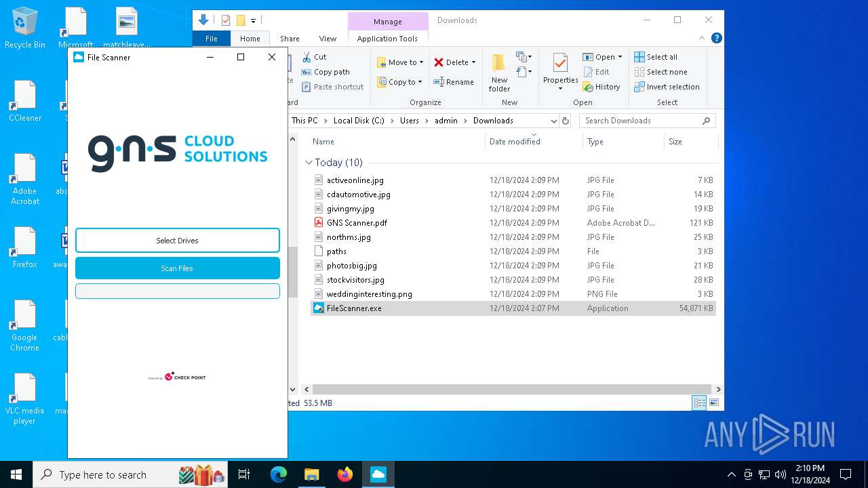Switch to the View ribbon tab
The height and width of the screenshot is (488, 868).
point(328,39)
